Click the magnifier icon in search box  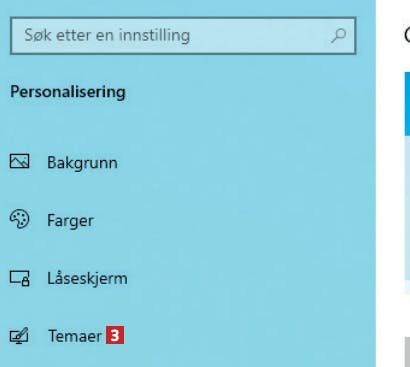tap(338, 35)
